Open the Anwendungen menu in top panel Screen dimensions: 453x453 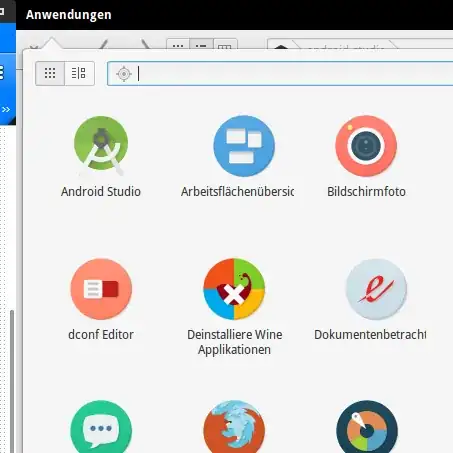coord(69,15)
